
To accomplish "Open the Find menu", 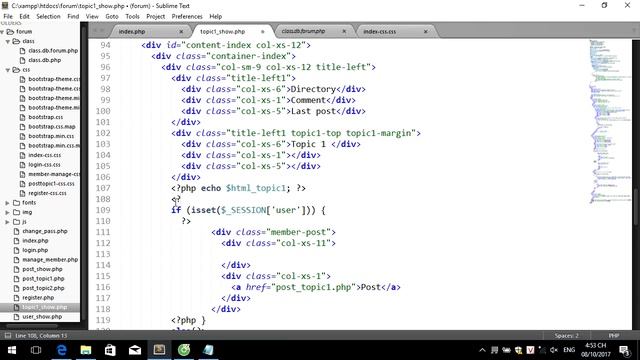I will pyautogui.click(x=73, y=16).
